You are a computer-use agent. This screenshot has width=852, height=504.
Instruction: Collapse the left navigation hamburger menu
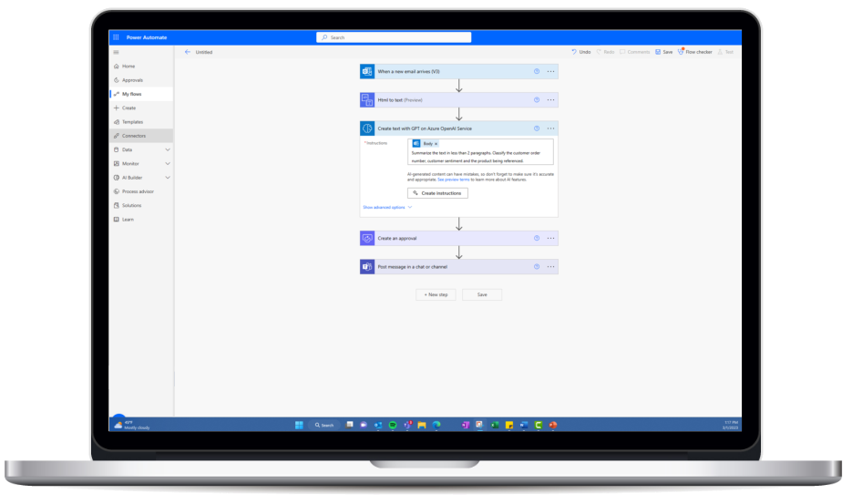(116, 52)
